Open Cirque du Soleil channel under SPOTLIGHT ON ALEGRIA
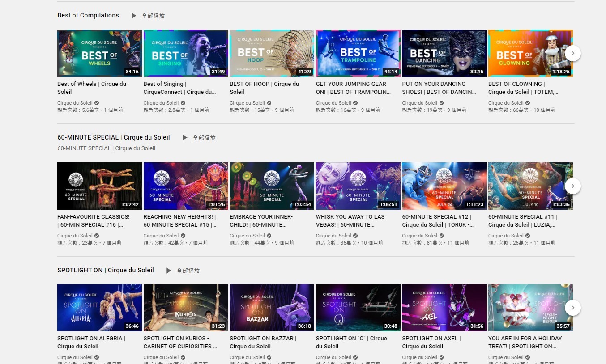The height and width of the screenshot is (364, 606). [x=75, y=357]
